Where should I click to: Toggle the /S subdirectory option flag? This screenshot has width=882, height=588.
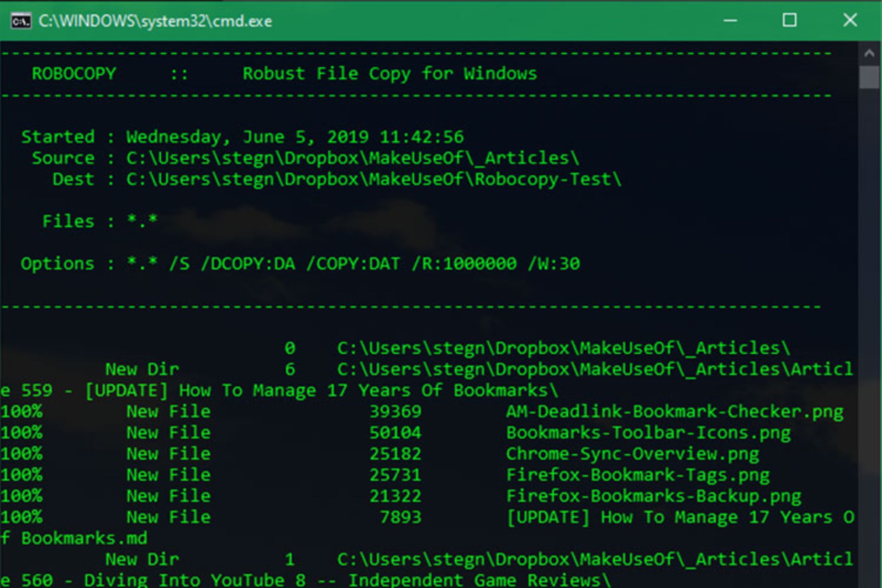click(x=176, y=263)
